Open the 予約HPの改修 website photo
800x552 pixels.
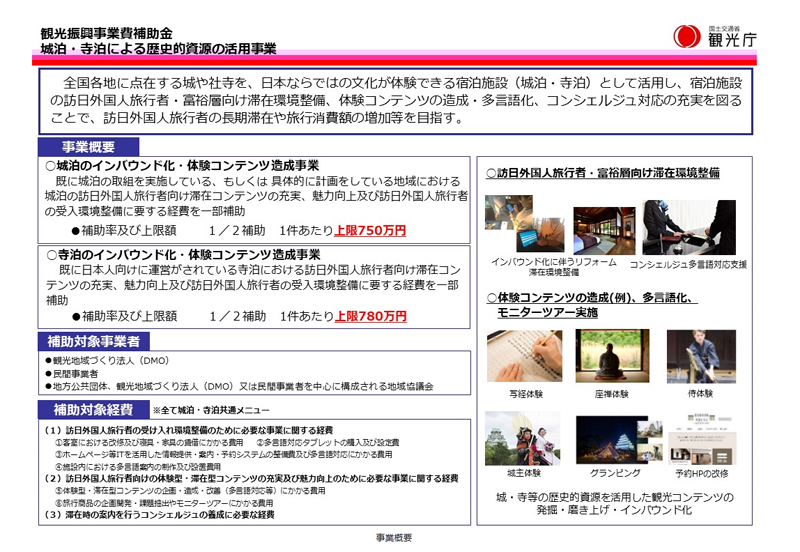(x=702, y=439)
